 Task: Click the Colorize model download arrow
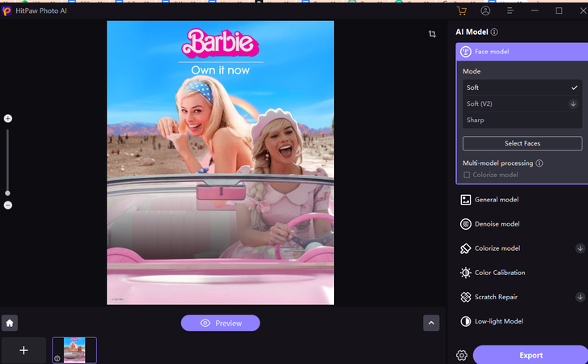click(x=579, y=248)
